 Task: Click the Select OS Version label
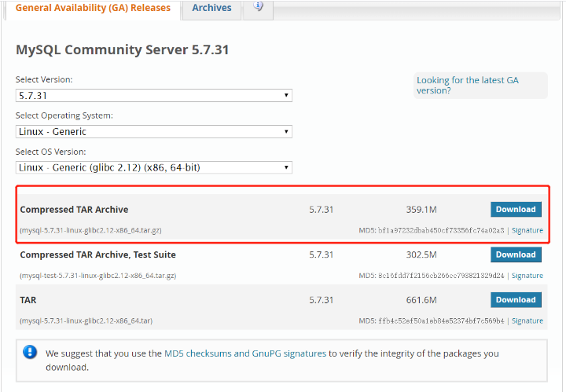(x=50, y=152)
